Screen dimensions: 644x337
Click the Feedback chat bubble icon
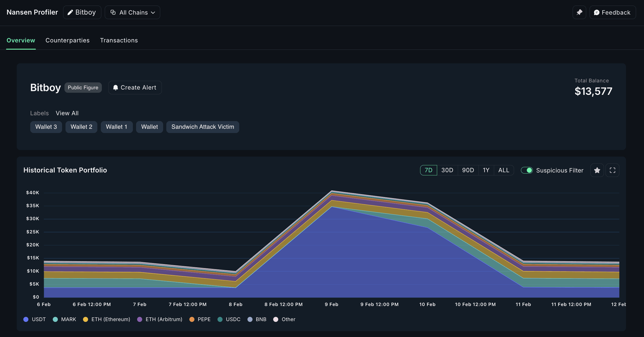pos(597,12)
